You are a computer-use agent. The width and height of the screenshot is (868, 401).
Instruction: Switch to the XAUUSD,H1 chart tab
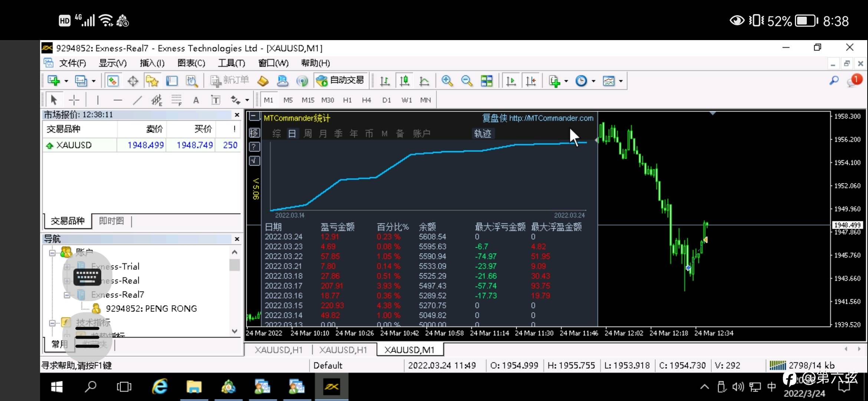278,350
